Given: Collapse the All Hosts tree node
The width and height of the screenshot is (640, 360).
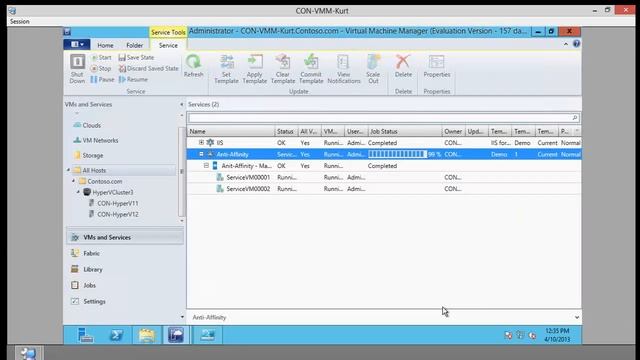Looking at the screenshot, I should [69, 170].
